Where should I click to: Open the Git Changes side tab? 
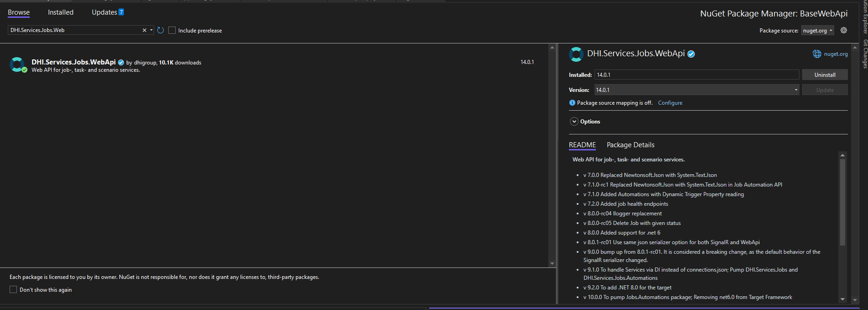[865, 54]
